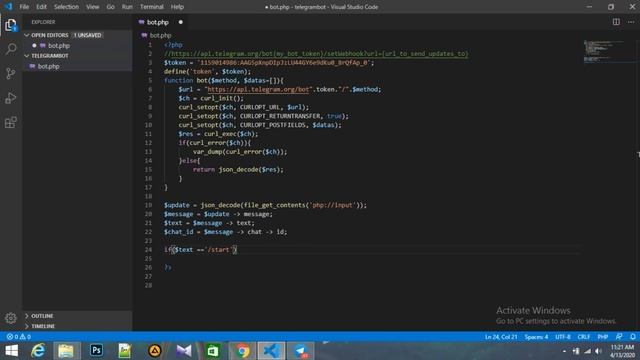Click the api.telegram.org URL on line 6
Screen dimensions: 640x360
[x=258, y=89]
